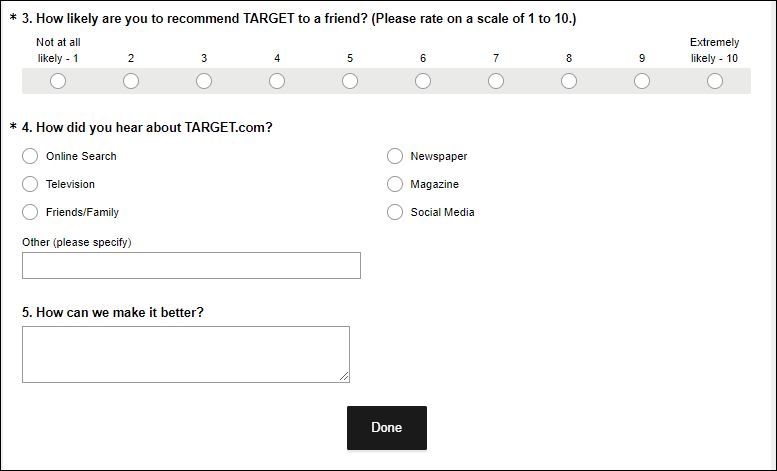777x471 pixels.
Task: Select the Magazine radio button
Action: (x=394, y=184)
